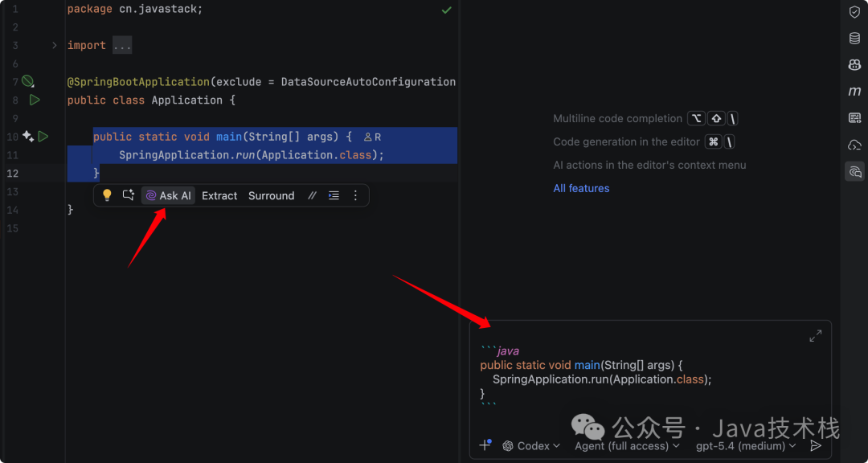Screen dimensions: 868x463
Task: Open the Maven tool window
Action: [854, 92]
